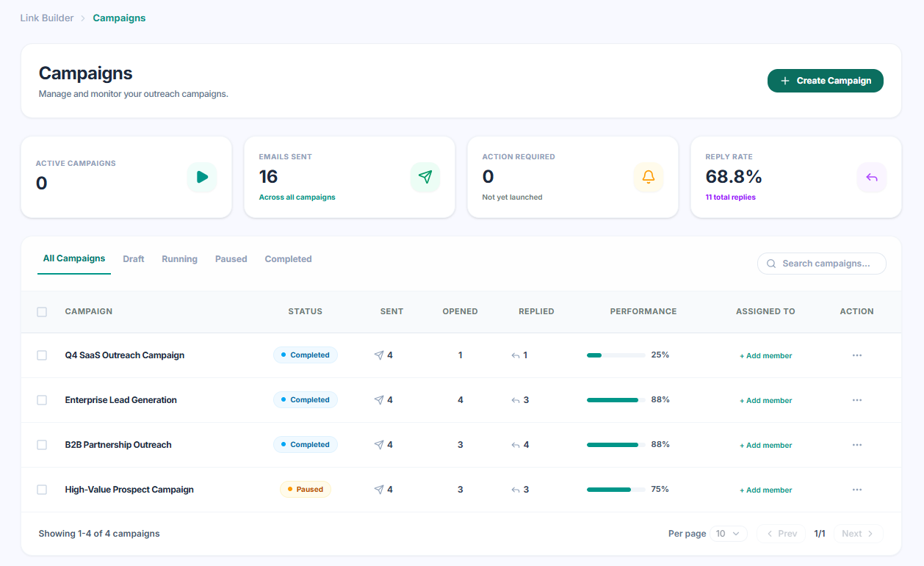Click the Next pagination button
The width and height of the screenshot is (924, 566).
[x=859, y=534]
